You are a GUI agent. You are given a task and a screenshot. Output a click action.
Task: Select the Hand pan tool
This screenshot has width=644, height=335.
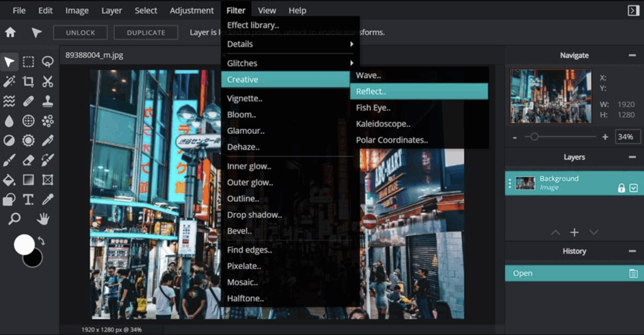point(43,219)
